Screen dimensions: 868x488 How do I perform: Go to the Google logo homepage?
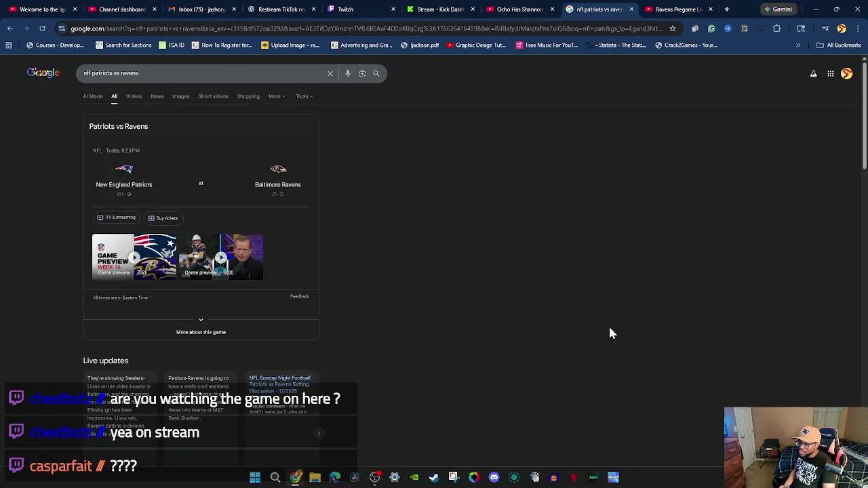point(43,73)
